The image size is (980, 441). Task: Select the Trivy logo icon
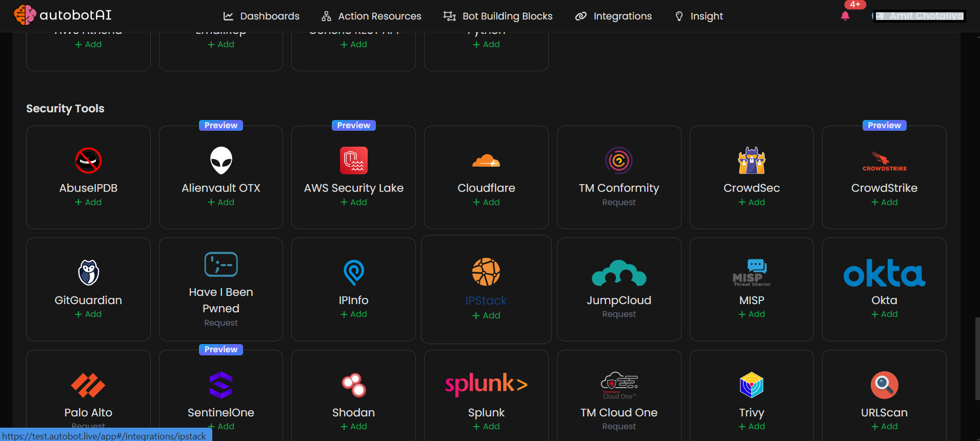tap(751, 385)
